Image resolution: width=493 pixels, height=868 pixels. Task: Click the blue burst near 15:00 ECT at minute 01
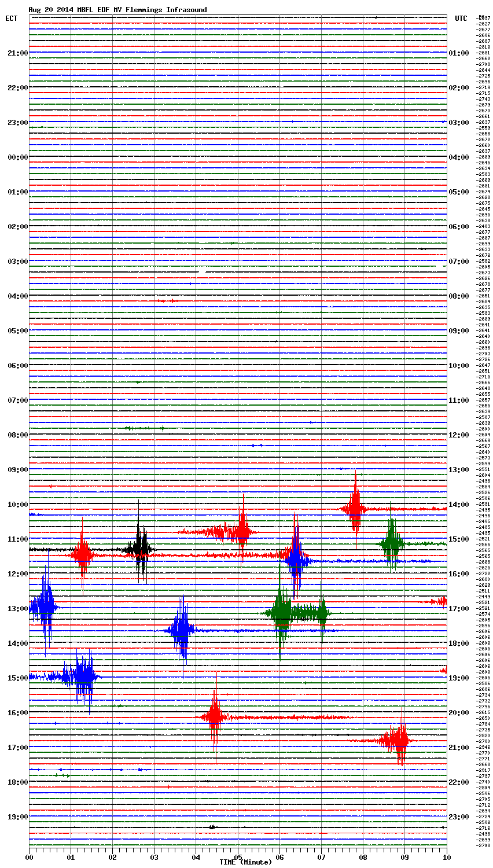[x=83, y=676]
